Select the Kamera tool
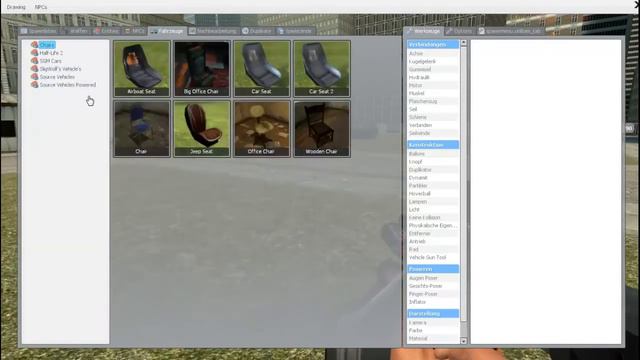This screenshot has width=640, height=360. click(433, 322)
